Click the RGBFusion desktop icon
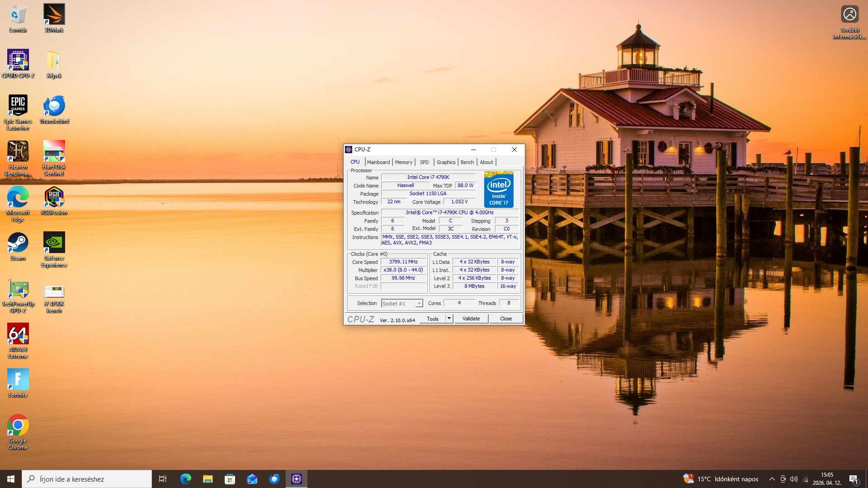The height and width of the screenshot is (488, 868). (x=54, y=200)
